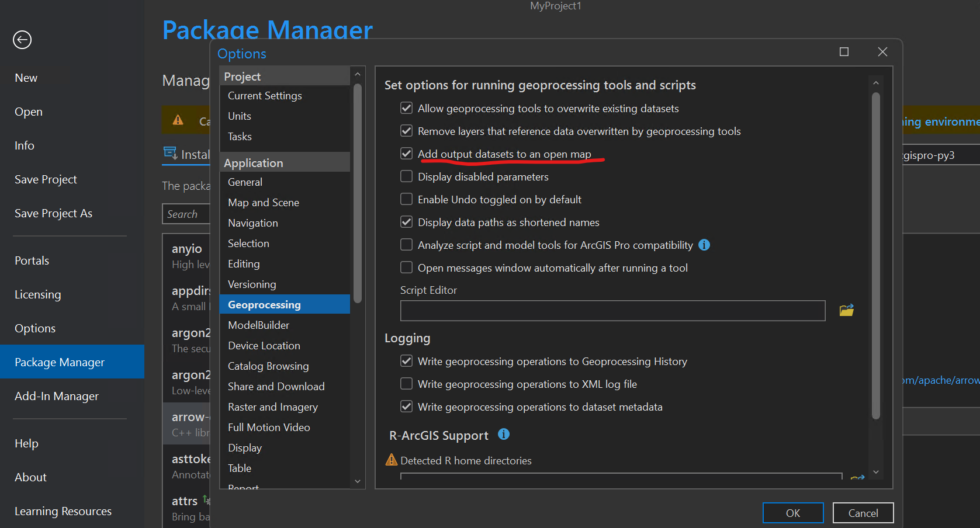Enable Display disabled parameters checkbox
980x528 pixels.
tap(406, 176)
